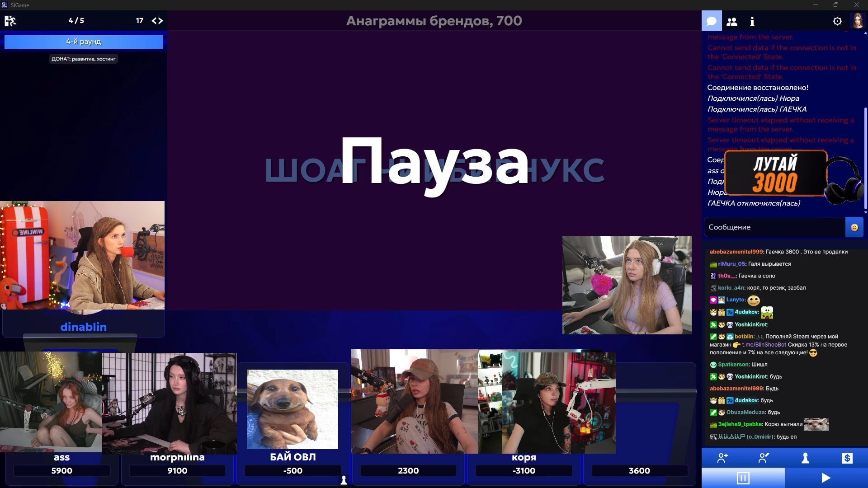Open score editing with dollar icon
868x488 pixels.
tap(847, 458)
